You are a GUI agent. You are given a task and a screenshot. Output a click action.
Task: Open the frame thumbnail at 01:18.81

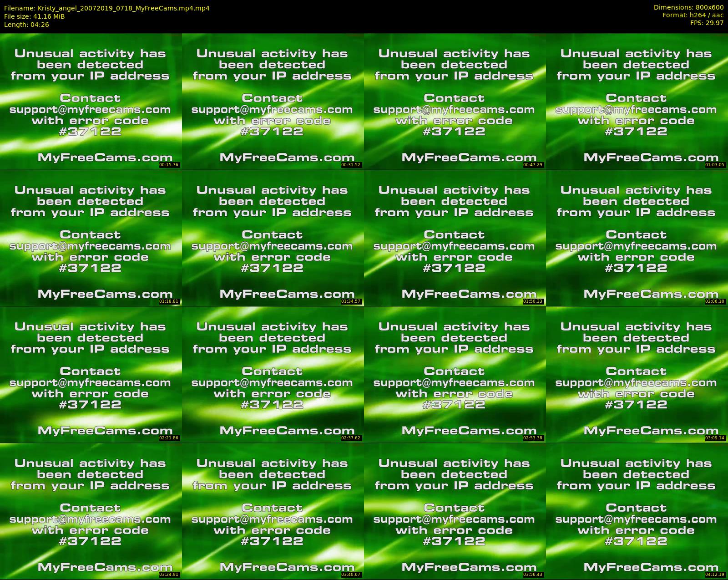[91, 238]
